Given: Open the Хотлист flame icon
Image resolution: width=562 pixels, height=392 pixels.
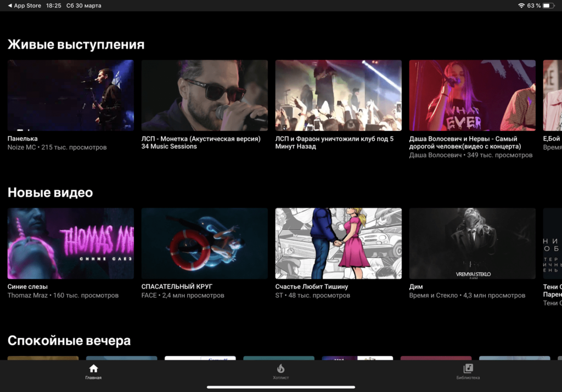Looking at the screenshot, I should (280, 368).
